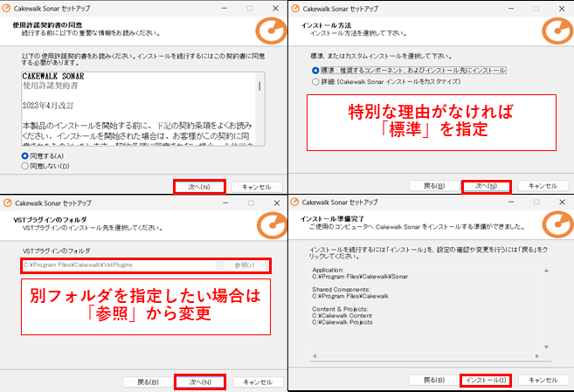The image size is (574, 392).
Task: Click the VST plugin folder path field
Action: [x=120, y=265]
